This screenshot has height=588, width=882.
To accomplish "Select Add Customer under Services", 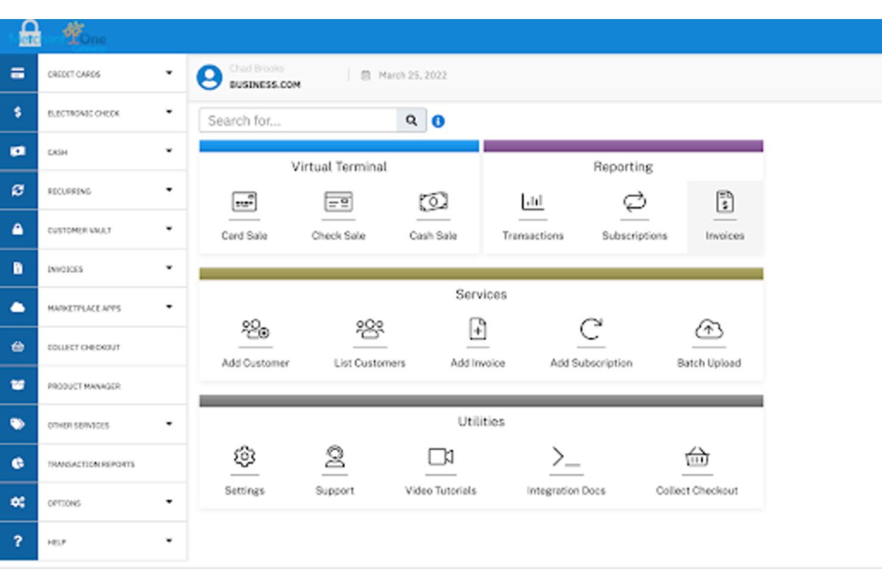I will 256,341.
